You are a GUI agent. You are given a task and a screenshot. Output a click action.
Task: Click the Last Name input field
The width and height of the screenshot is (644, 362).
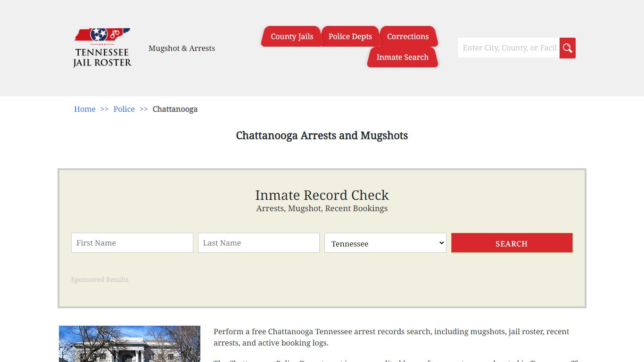click(259, 243)
